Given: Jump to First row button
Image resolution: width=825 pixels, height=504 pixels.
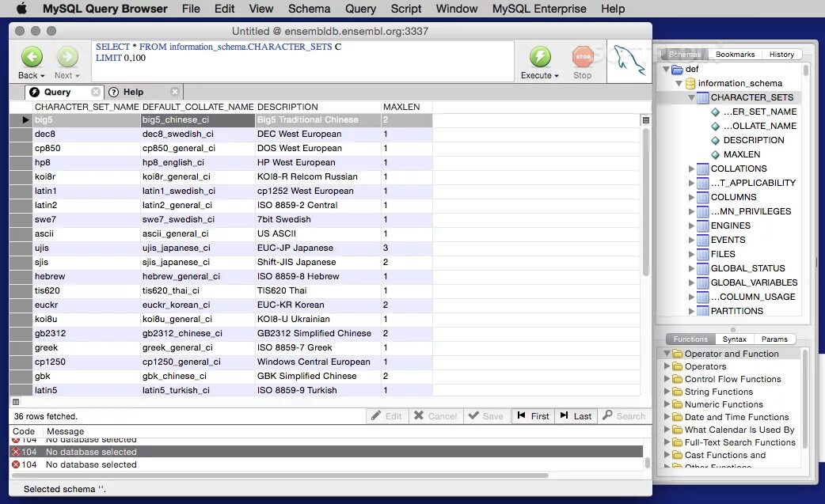Looking at the screenshot, I should click(533, 415).
